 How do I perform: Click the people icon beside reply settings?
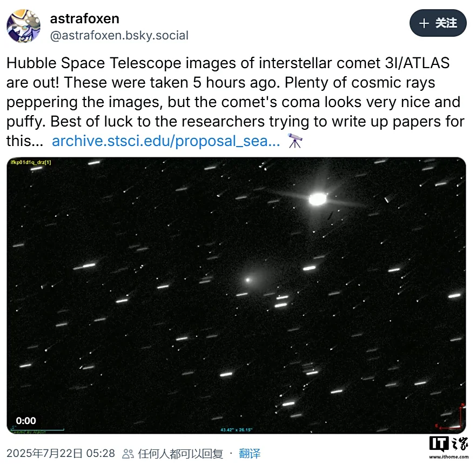pyautogui.click(x=128, y=454)
